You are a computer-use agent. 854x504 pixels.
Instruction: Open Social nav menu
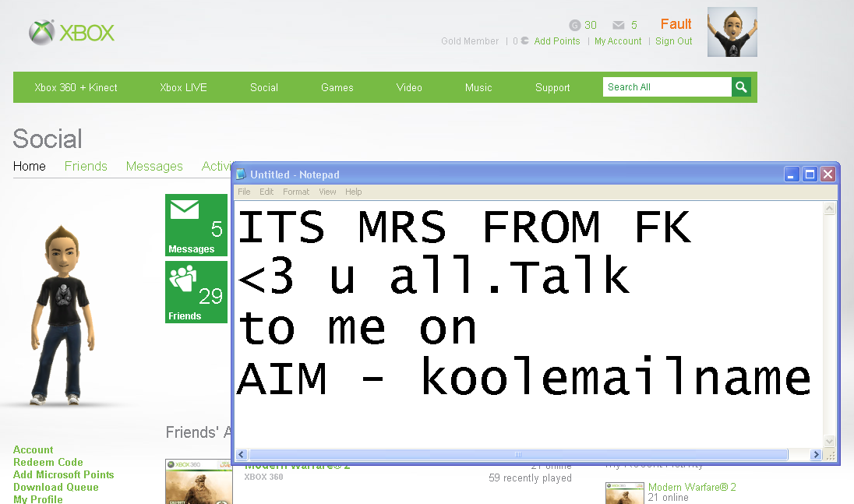(264, 87)
